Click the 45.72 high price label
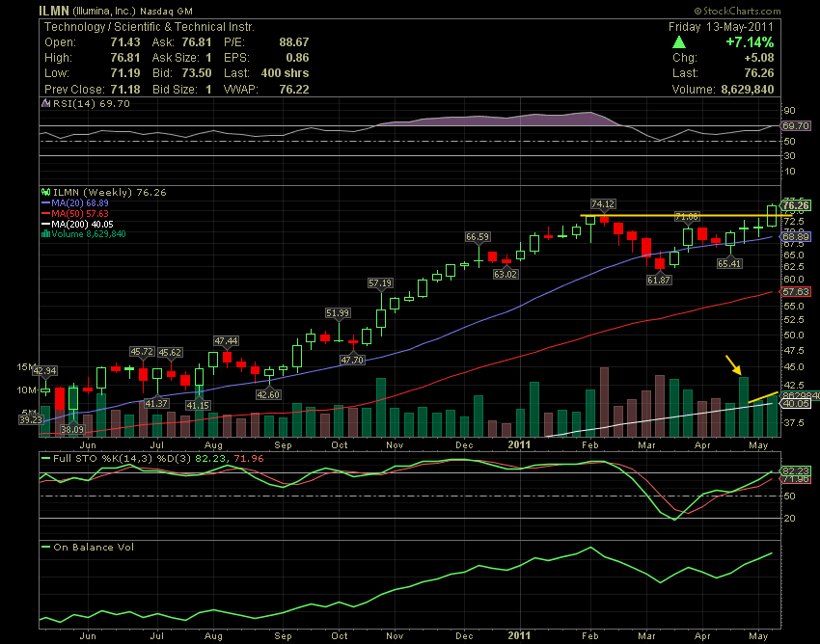The image size is (820, 644). [x=142, y=352]
